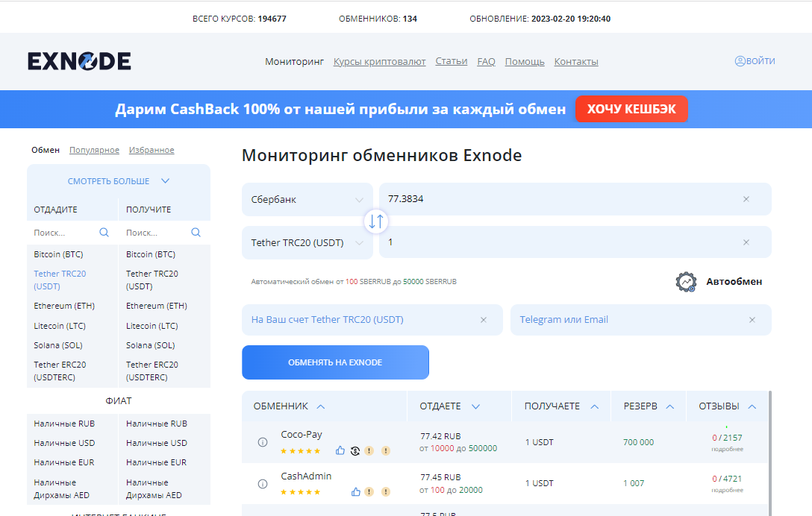The height and width of the screenshot is (516, 812).
Task: Clear the Tether amount field containing 1
Action: (746, 242)
